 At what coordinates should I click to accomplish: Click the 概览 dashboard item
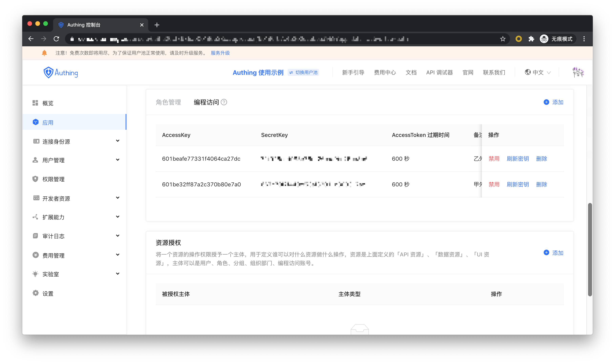[x=48, y=103]
